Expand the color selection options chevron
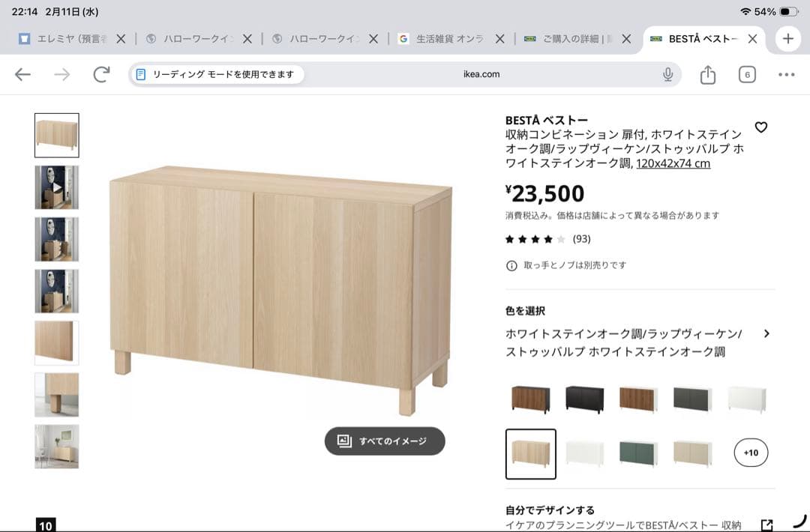The height and width of the screenshot is (532, 810). (767, 334)
